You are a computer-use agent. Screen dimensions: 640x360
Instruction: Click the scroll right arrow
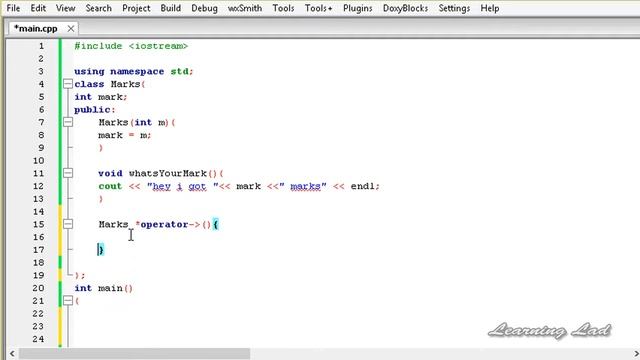coord(636,353)
